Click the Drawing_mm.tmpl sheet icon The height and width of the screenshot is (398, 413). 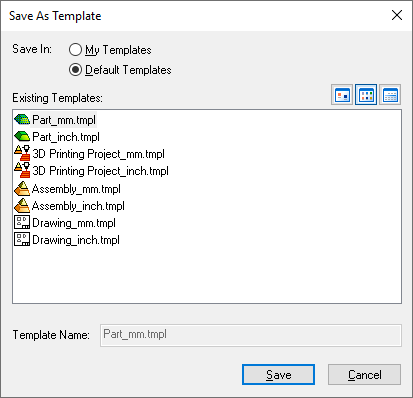click(22, 222)
